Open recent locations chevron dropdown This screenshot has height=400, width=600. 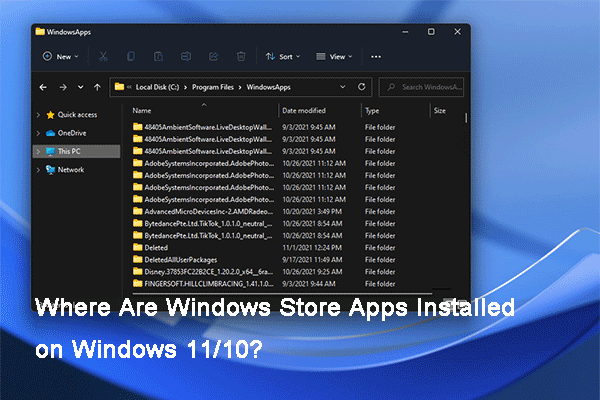[80, 87]
